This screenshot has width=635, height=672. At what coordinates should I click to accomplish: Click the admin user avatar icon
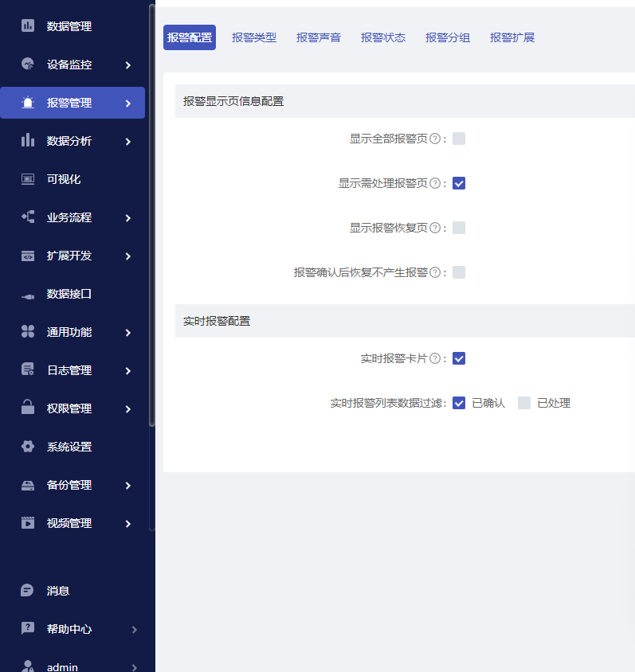tap(28, 666)
